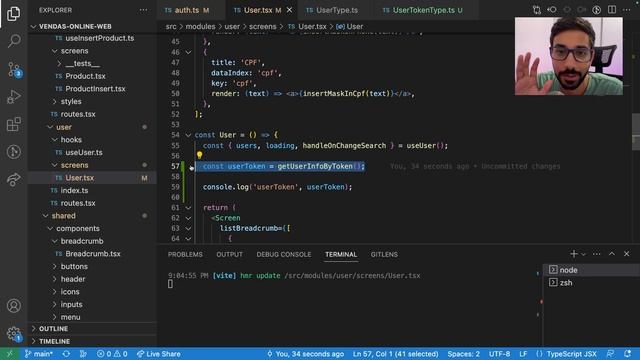Screen dimensions: 640x360
Task: Open the Search view in activity bar
Action: 13,40
